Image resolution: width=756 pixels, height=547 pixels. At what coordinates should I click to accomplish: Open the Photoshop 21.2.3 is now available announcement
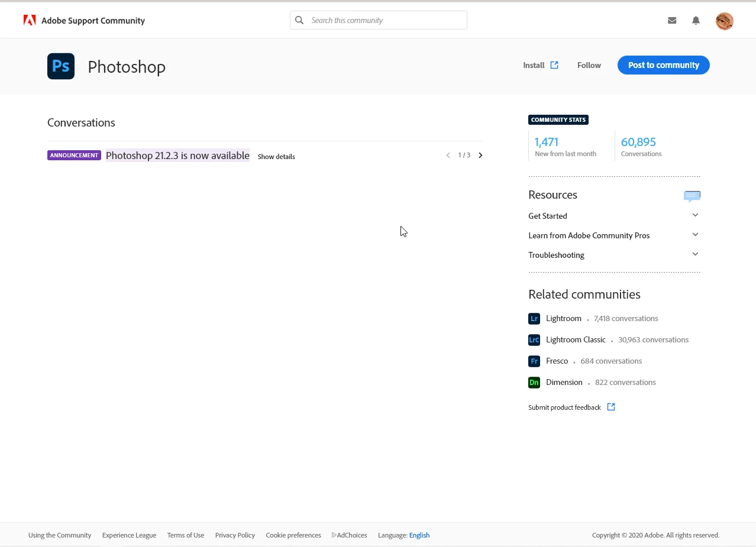tap(177, 156)
